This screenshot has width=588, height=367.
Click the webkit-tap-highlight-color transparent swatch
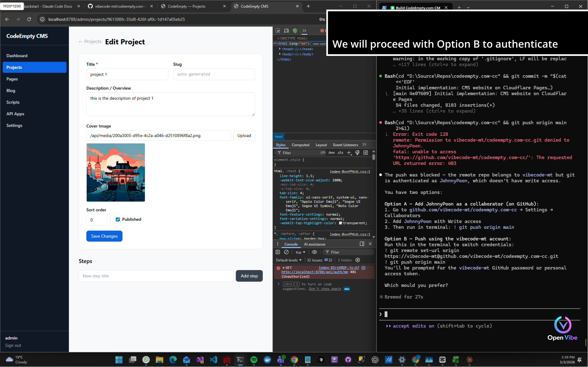tap(340, 223)
